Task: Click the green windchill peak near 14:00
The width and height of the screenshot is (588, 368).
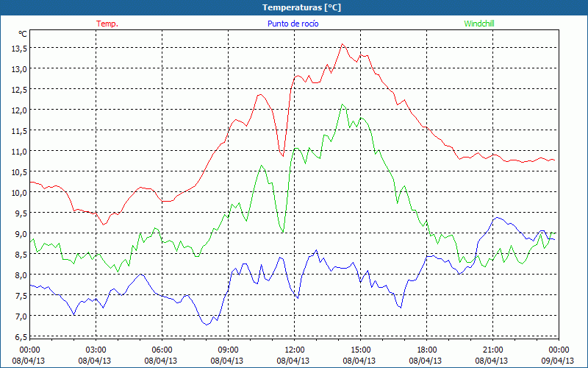Action: coord(342,104)
